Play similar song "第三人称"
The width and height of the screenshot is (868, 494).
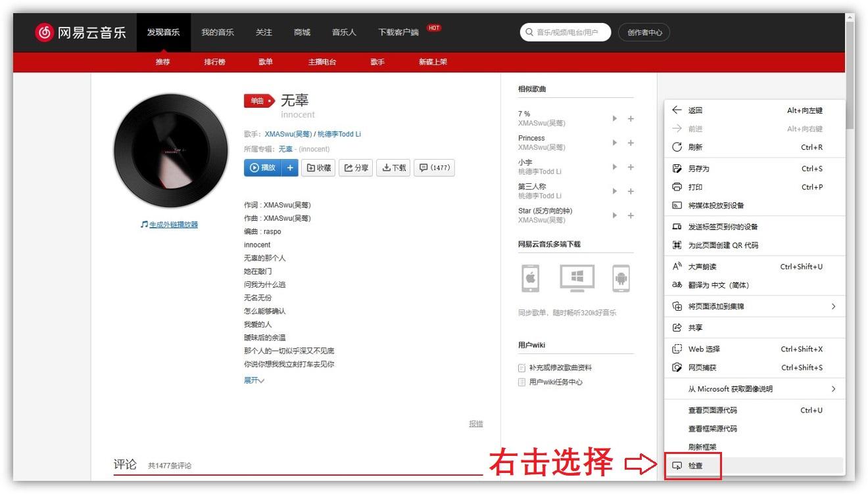coord(615,191)
